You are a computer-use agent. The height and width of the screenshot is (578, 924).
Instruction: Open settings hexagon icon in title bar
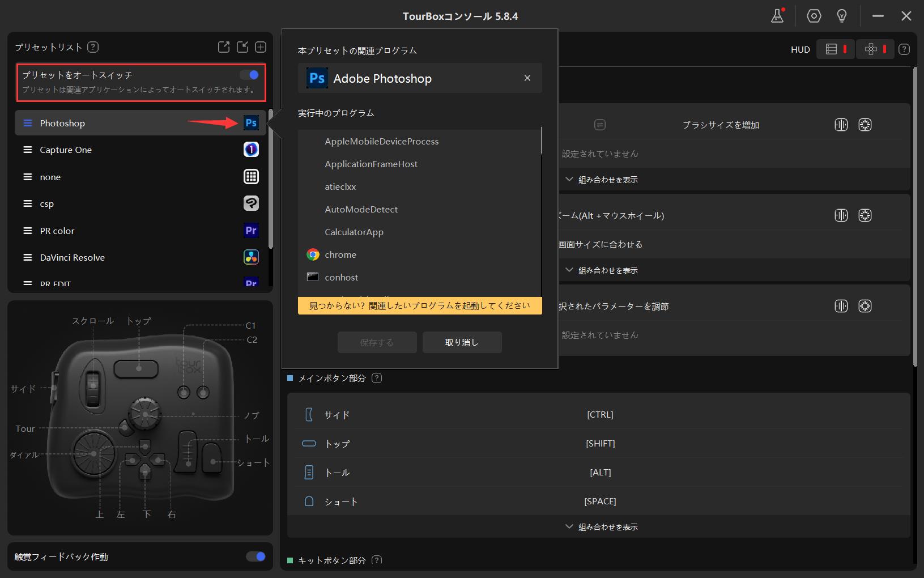(814, 16)
